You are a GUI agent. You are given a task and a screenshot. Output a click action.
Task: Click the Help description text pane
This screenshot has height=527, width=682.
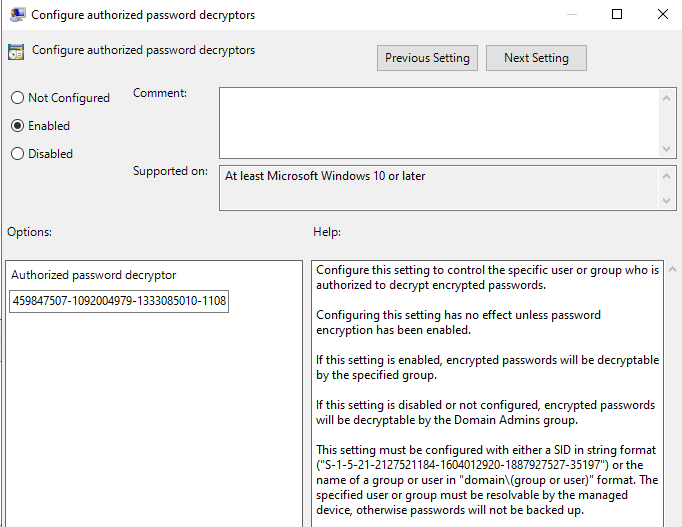tap(487, 400)
